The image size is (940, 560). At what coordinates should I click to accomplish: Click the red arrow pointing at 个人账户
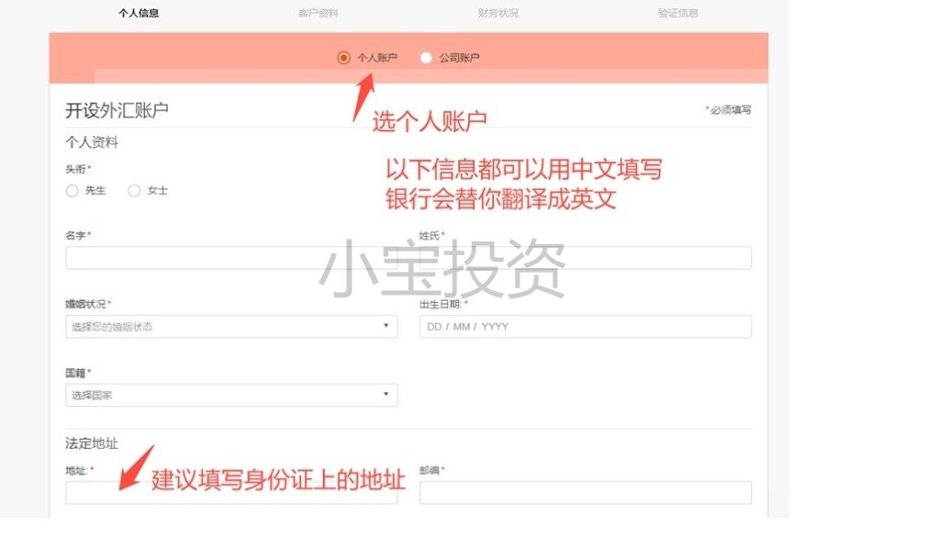point(364,95)
